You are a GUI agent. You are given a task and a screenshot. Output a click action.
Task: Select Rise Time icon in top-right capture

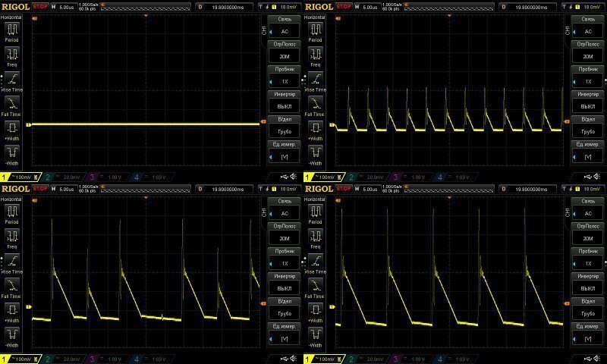point(316,79)
